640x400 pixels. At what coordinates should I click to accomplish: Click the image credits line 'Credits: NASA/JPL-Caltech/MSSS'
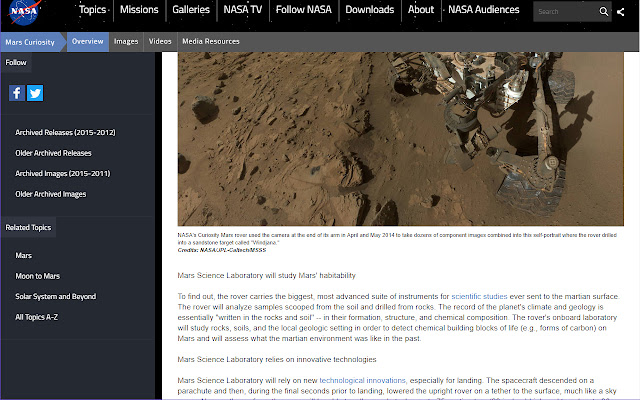(x=222, y=250)
